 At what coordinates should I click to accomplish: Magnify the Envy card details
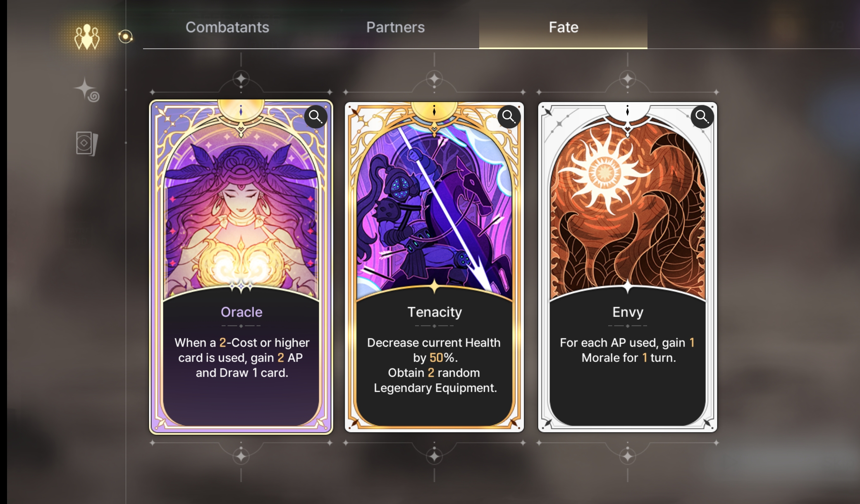(x=702, y=117)
